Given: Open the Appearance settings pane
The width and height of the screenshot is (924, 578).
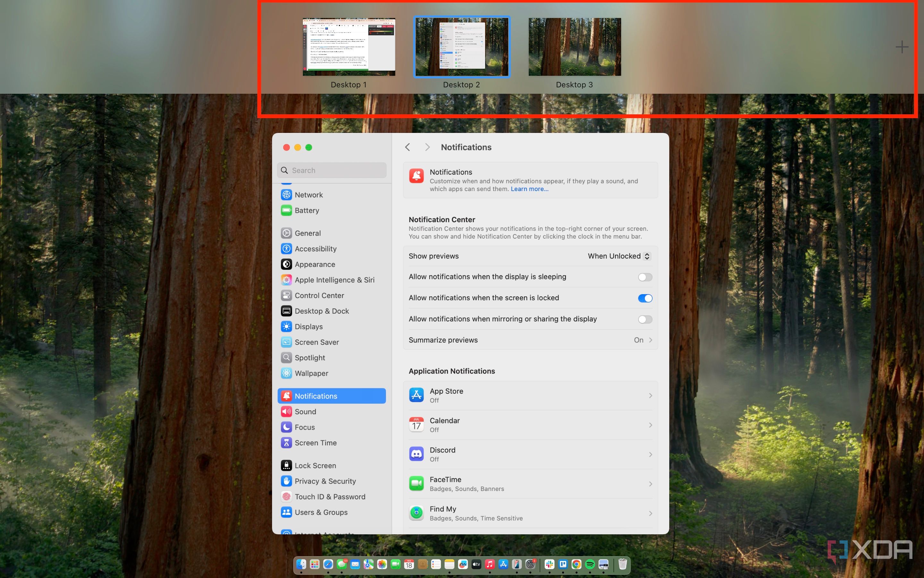Looking at the screenshot, I should [x=331, y=264].
